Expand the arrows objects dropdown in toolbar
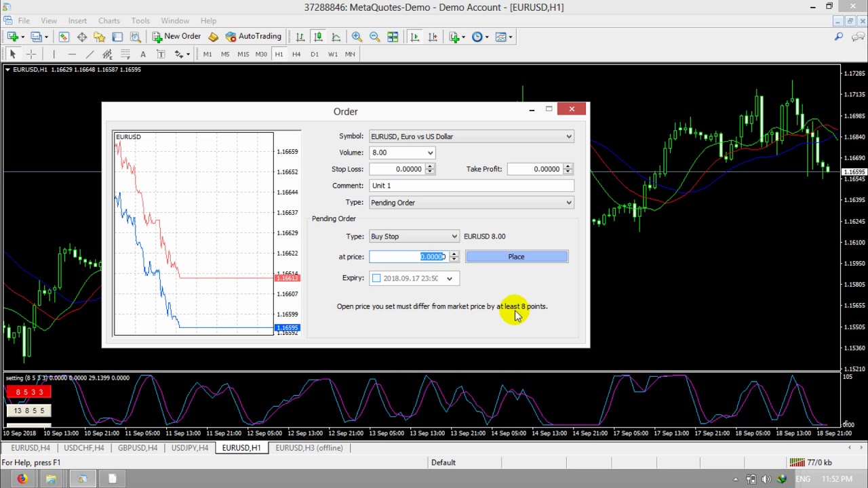868x488 pixels. tap(187, 54)
